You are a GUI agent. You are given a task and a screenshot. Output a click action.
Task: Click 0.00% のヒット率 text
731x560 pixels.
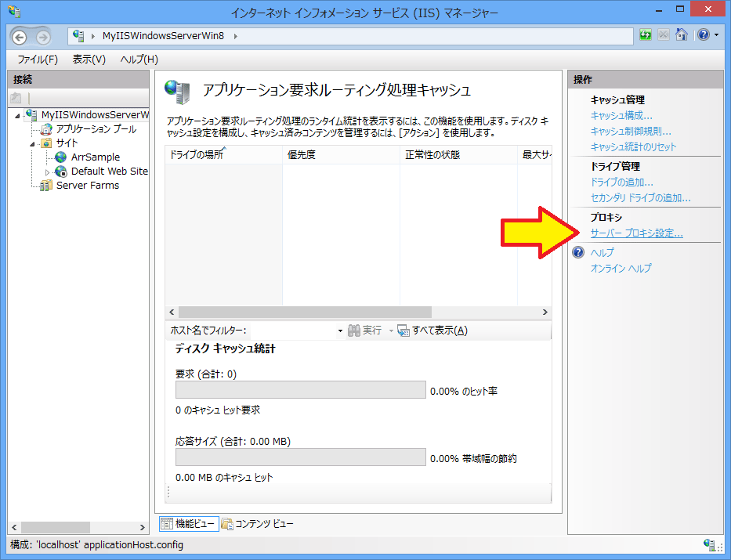pos(464,392)
